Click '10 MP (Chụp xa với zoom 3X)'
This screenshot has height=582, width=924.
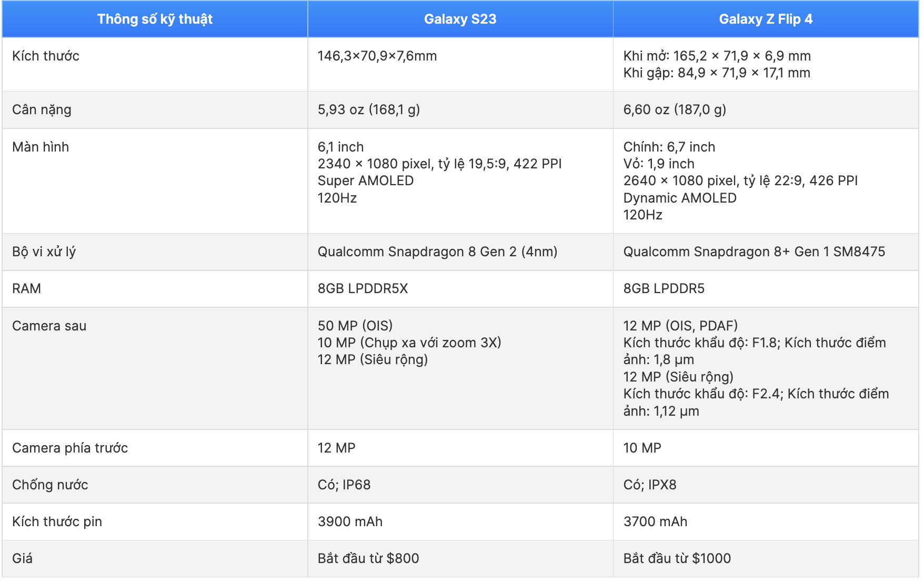(409, 343)
